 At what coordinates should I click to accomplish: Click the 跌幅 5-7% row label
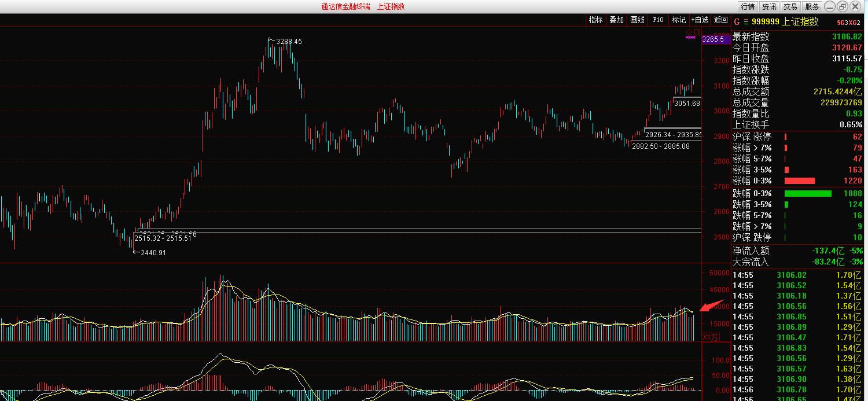point(752,215)
